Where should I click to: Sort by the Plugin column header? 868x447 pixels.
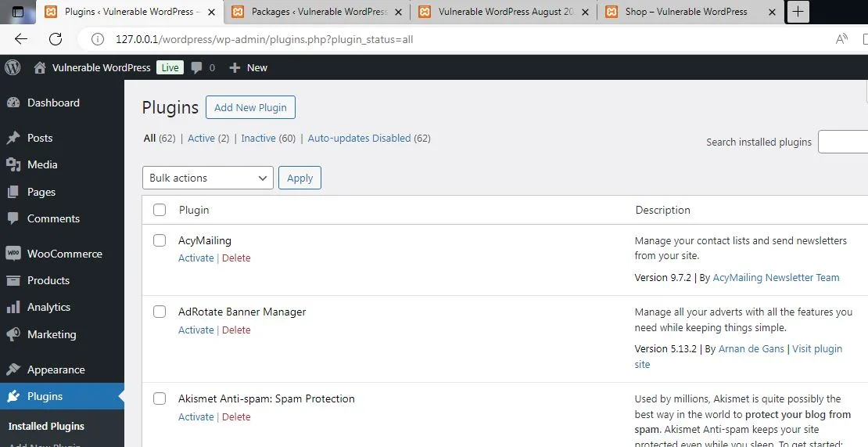coord(194,210)
